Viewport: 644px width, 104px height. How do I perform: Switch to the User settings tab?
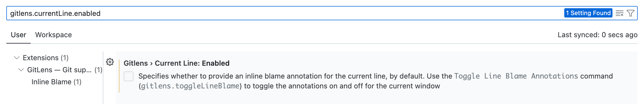pos(18,35)
